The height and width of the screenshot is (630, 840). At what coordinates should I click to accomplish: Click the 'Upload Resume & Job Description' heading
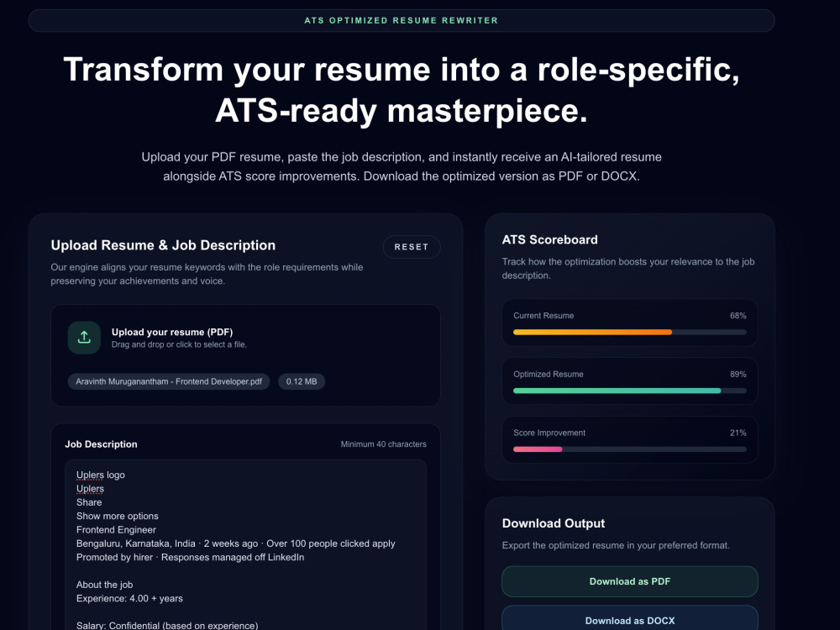coord(163,245)
